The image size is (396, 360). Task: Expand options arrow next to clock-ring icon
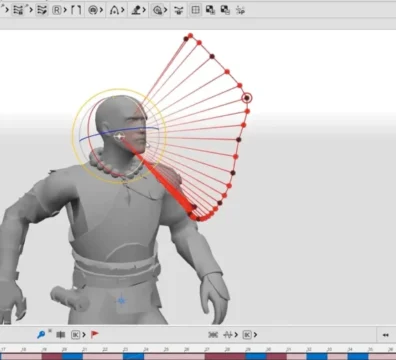(165, 10)
